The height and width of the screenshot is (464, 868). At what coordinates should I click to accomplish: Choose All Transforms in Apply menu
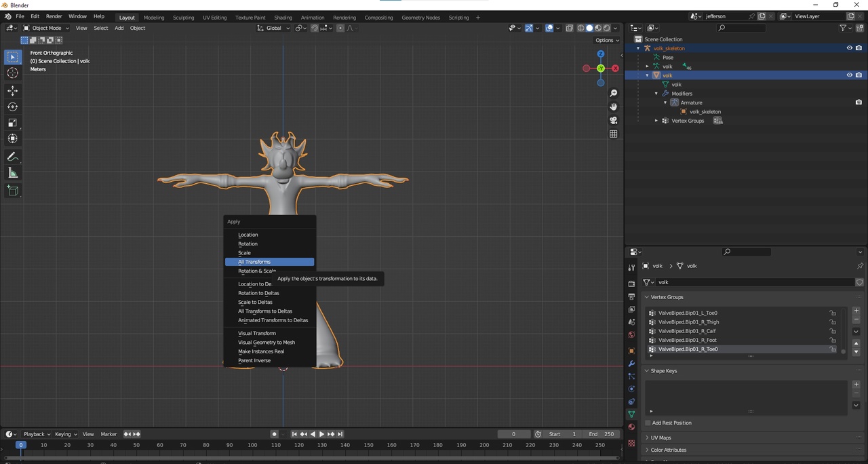tap(269, 262)
